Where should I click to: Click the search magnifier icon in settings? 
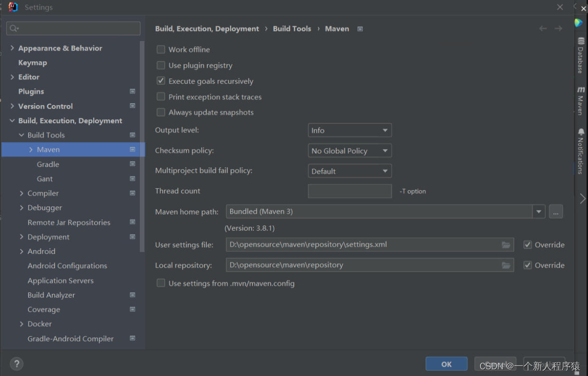[13, 29]
